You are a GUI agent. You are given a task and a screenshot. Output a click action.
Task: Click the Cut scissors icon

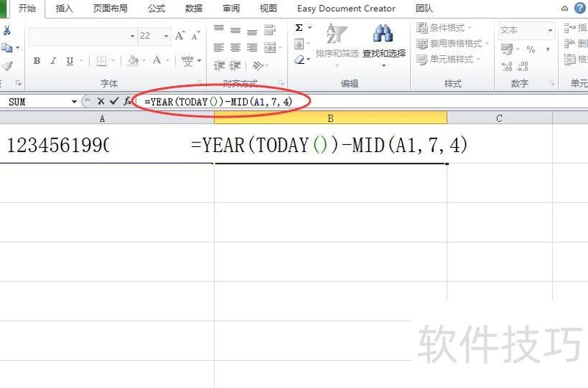(7, 31)
